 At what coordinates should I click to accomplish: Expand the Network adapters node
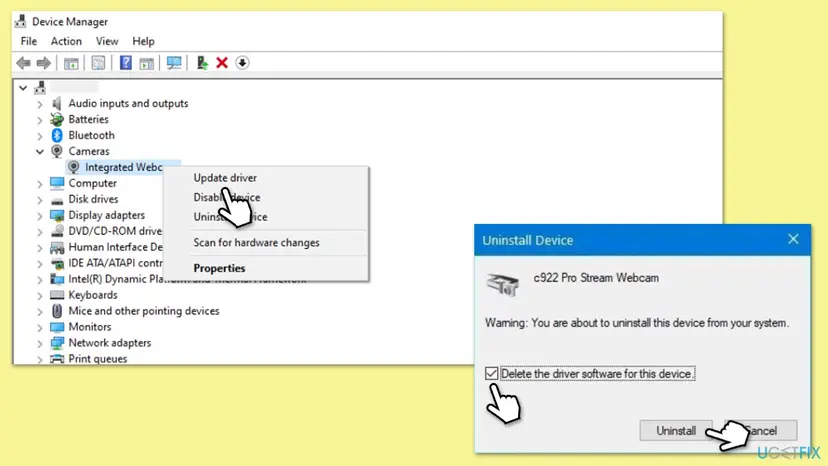click(x=40, y=343)
